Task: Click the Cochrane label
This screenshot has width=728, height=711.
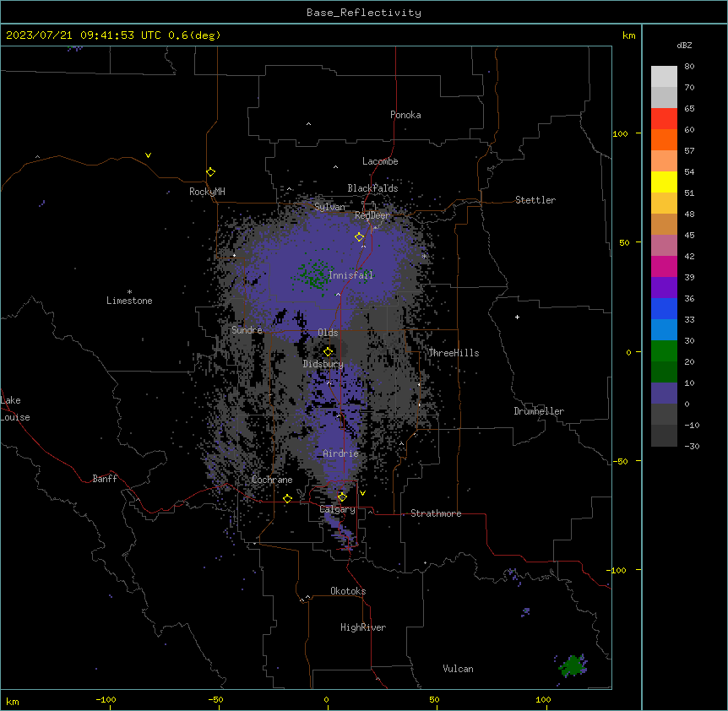Action: (x=272, y=480)
